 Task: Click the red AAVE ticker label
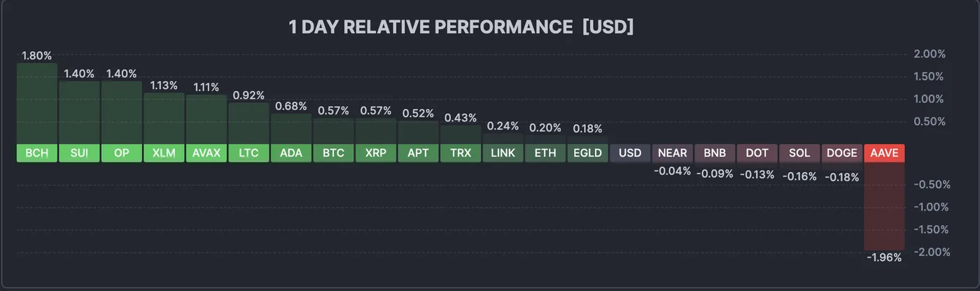[x=885, y=153]
